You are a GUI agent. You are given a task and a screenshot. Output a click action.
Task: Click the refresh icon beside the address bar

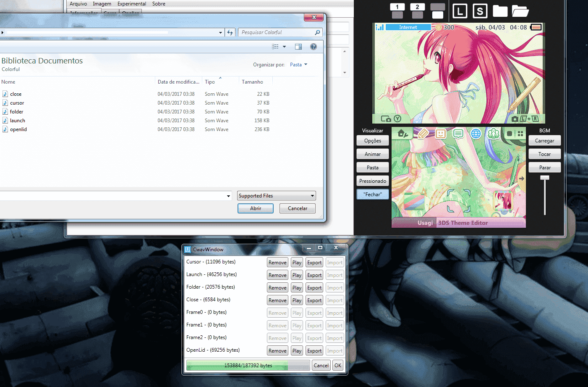point(230,32)
